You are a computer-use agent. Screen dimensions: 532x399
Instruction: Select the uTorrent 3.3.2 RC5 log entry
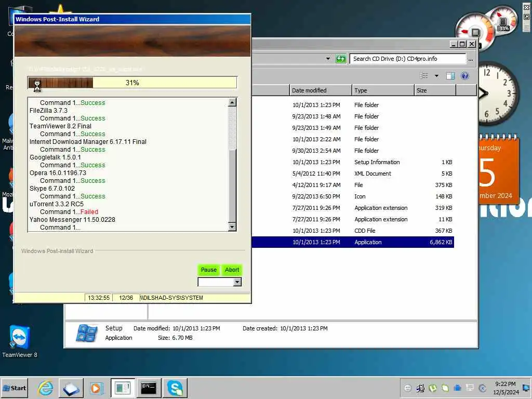click(x=57, y=204)
